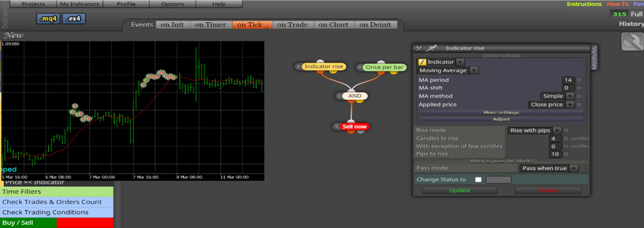This screenshot has height=228, width=644.
Task: Open the Rise mode dropdown
Action: tap(557, 130)
